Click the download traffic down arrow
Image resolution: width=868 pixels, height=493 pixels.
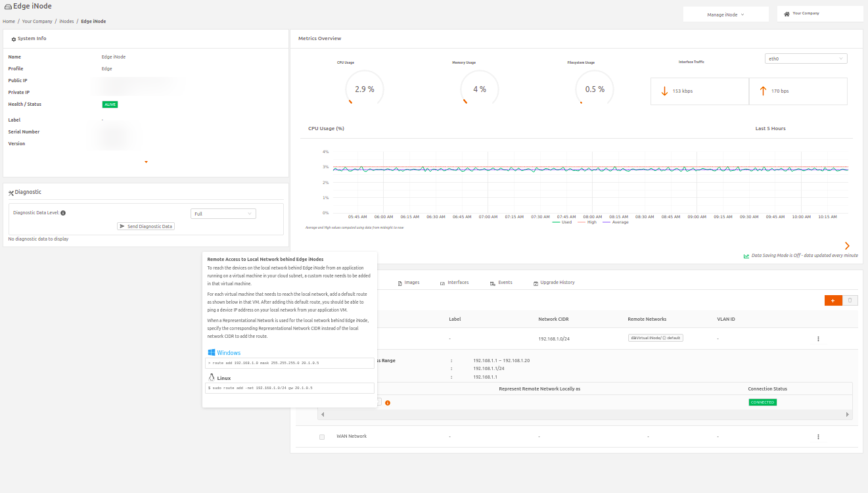[x=664, y=91]
